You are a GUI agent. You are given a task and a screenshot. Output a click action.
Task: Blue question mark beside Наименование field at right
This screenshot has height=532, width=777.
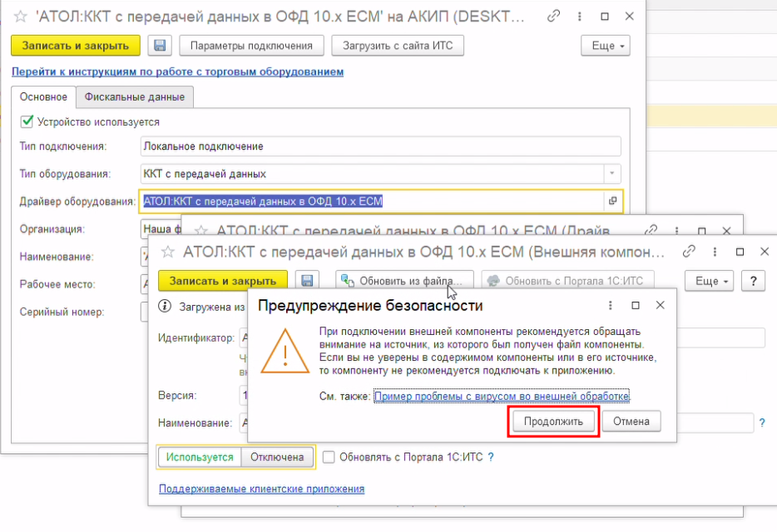click(x=762, y=423)
